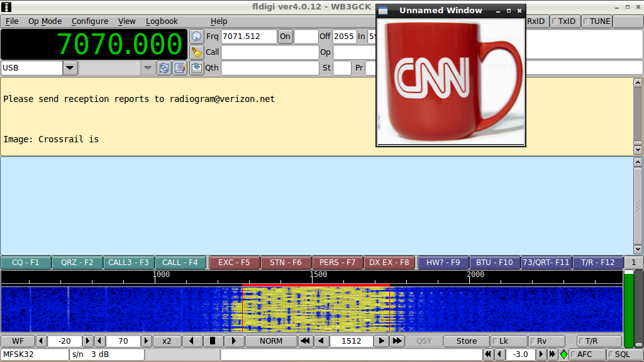The width and height of the screenshot is (644, 362).
Task: Click the green diamond squelch indicator
Action: (564, 354)
